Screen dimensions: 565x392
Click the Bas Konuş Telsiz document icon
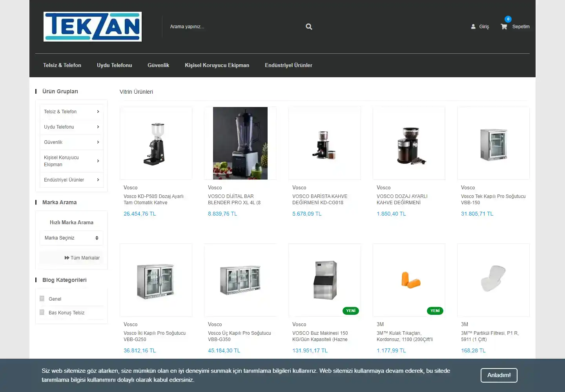tap(42, 312)
